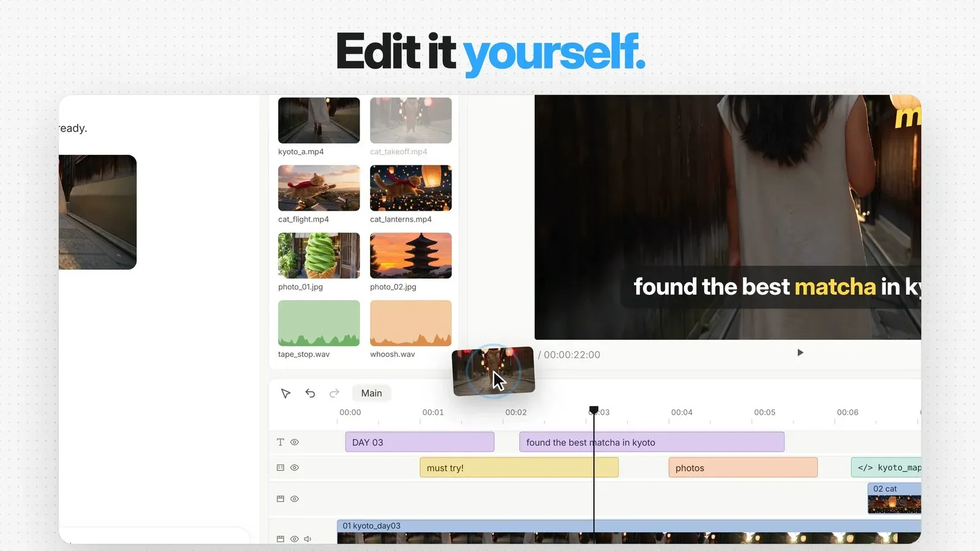The width and height of the screenshot is (980, 551).
Task: Select cat_lanterns.mp4 media thumbnail
Action: (x=411, y=188)
